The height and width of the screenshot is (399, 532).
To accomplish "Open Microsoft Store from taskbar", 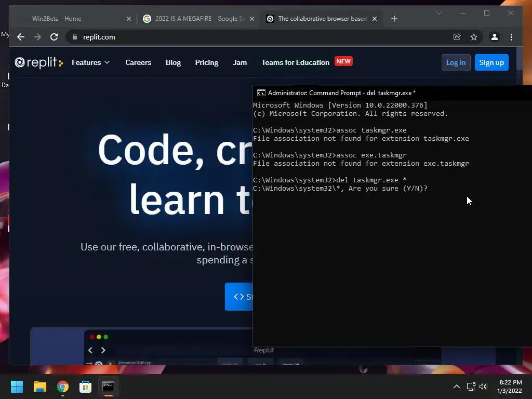I will tap(85, 387).
